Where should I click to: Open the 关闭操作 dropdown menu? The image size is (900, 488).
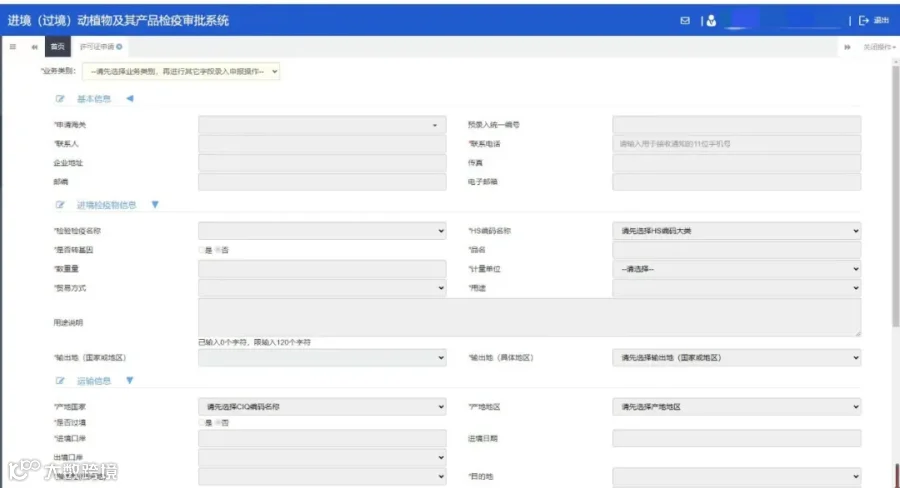879,47
